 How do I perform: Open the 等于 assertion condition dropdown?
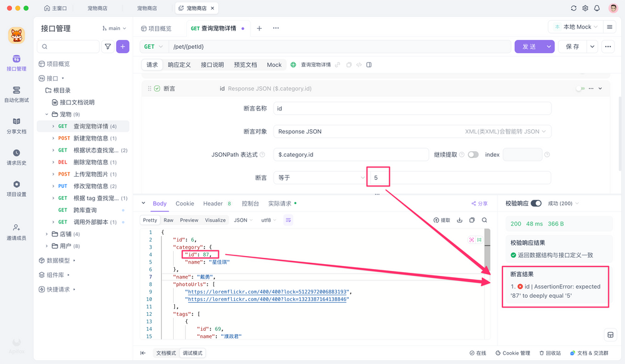(x=320, y=177)
